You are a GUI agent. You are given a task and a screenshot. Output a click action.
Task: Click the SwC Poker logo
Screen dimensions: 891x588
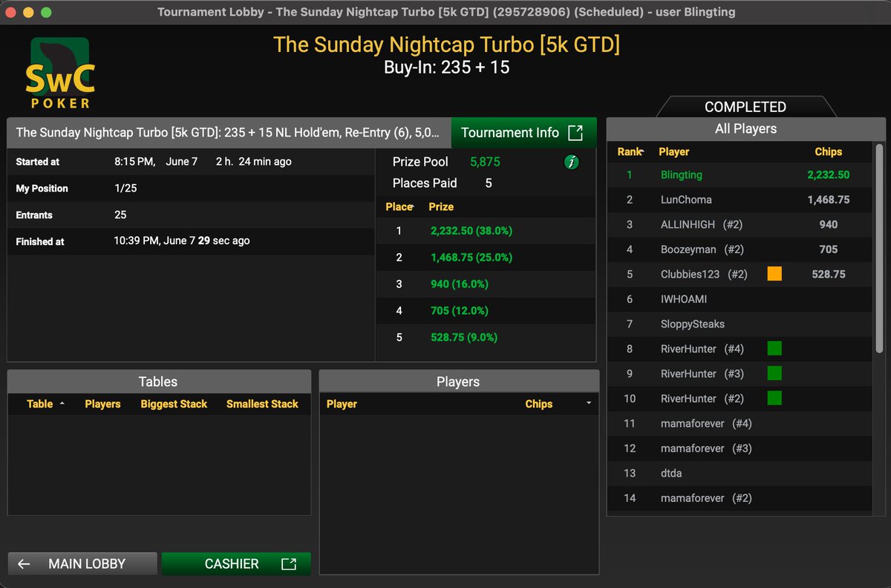tap(60, 73)
